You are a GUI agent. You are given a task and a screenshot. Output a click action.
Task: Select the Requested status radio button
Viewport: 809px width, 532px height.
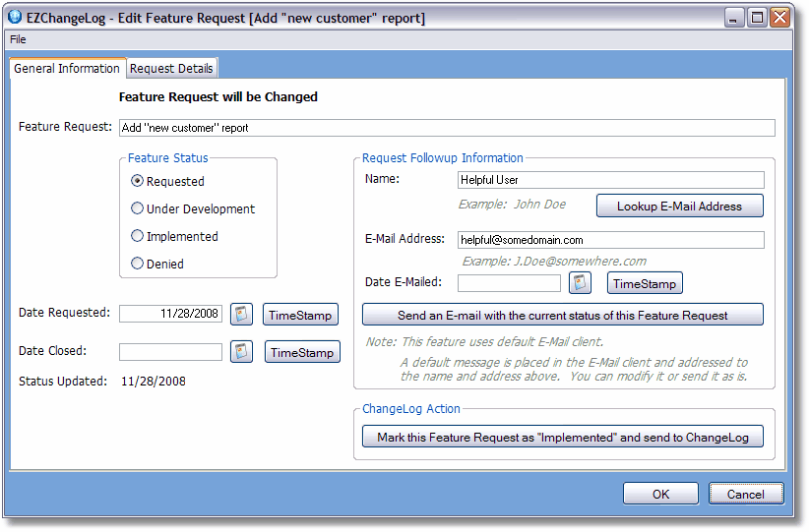click(138, 181)
